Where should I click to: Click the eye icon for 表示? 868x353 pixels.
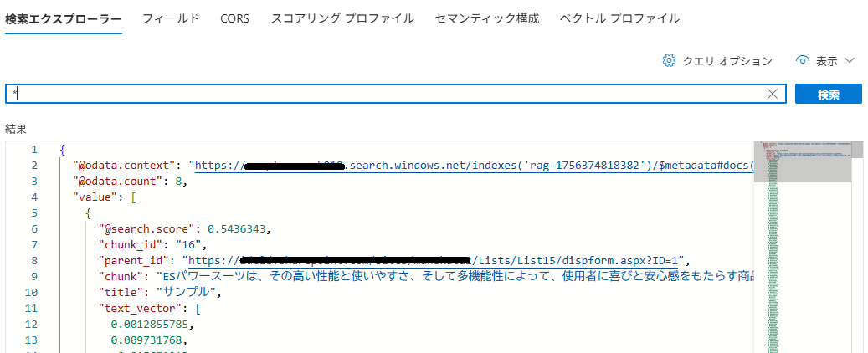(802, 60)
